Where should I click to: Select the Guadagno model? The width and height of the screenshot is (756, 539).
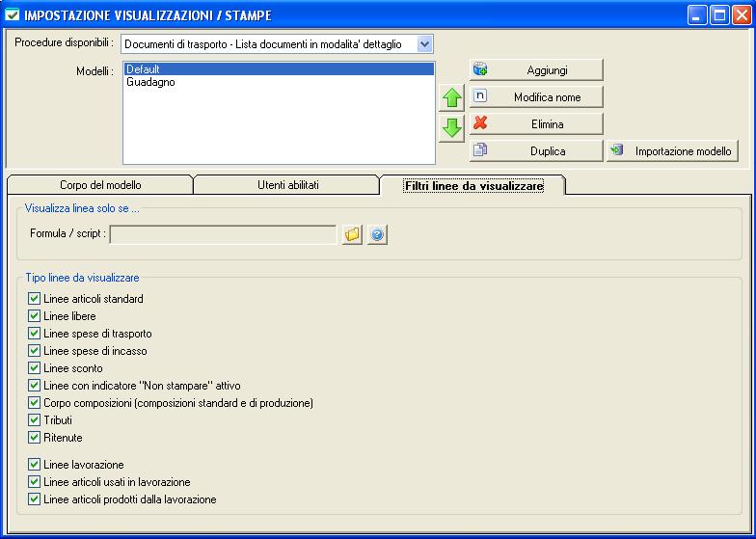(279, 82)
